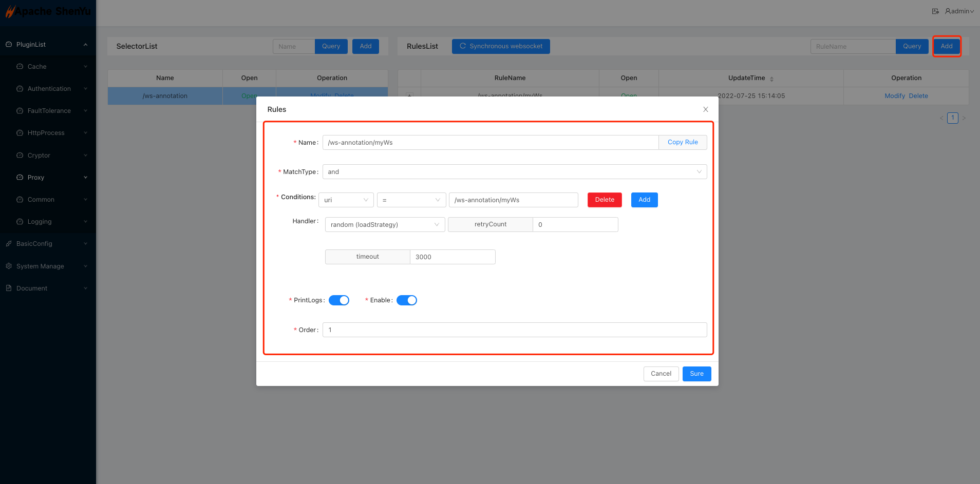Click the Document sidebar icon
This screenshot has height=484, width=980.
point(9,288)
